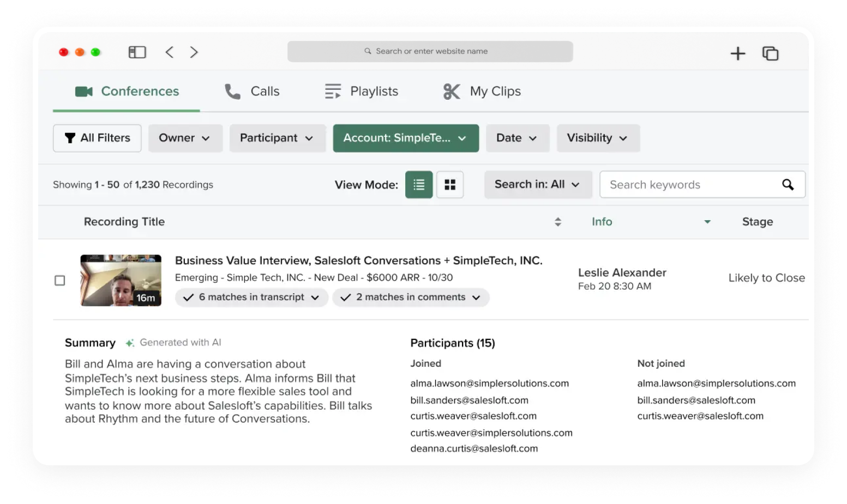Show tab overview icon
Screen dimensions: 847x504
pyautogui.click(x=770, y=53)
